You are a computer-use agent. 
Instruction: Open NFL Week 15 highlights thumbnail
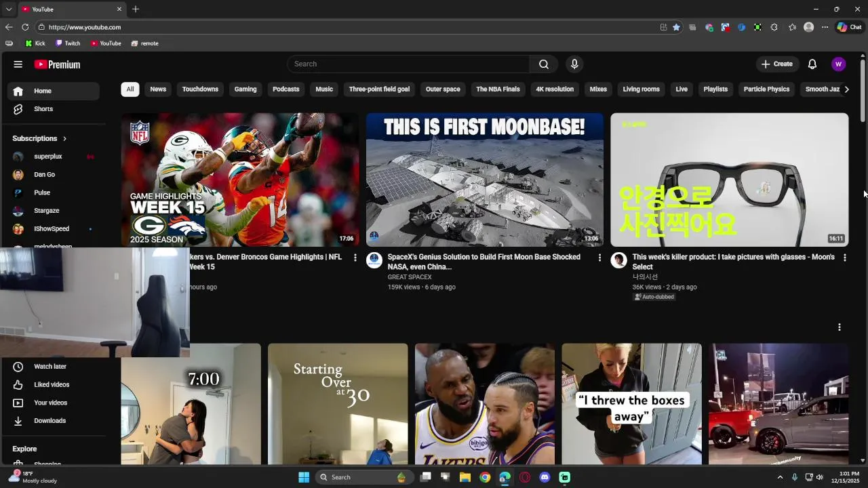coord(240,180)
